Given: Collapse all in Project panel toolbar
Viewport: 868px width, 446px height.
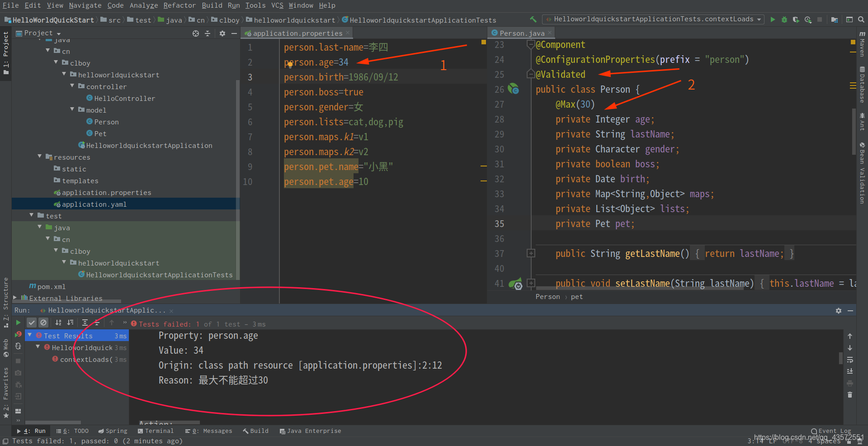Looking at the screenshot, I should (208, 33).
